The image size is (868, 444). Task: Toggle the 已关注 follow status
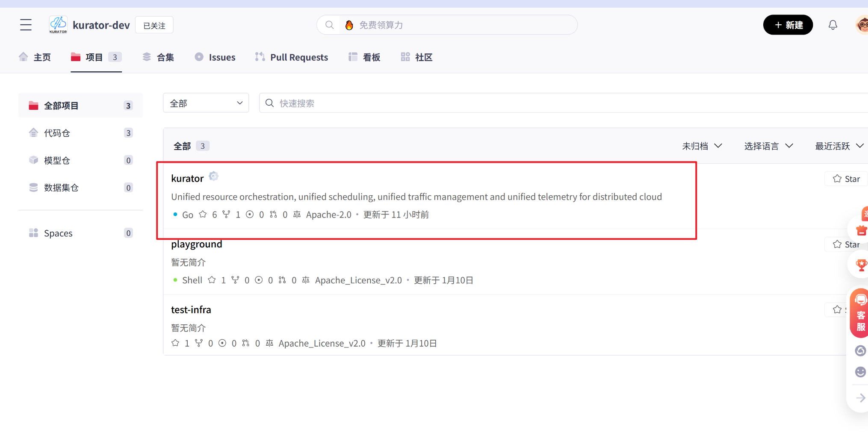click(154, 25)
